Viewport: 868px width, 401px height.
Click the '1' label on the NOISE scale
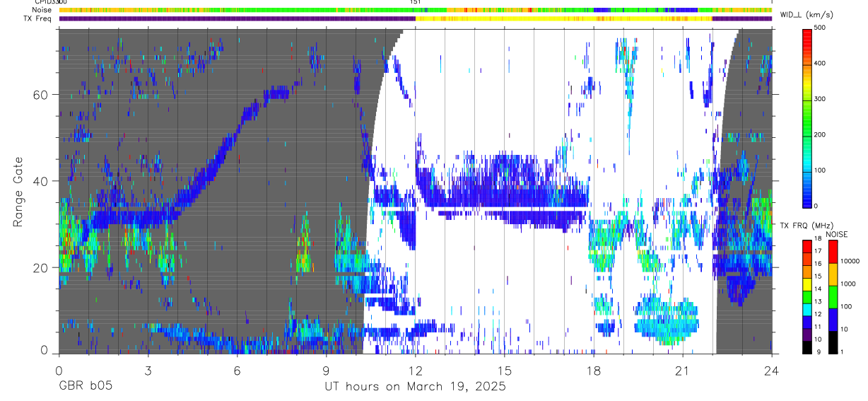(842, 352)
